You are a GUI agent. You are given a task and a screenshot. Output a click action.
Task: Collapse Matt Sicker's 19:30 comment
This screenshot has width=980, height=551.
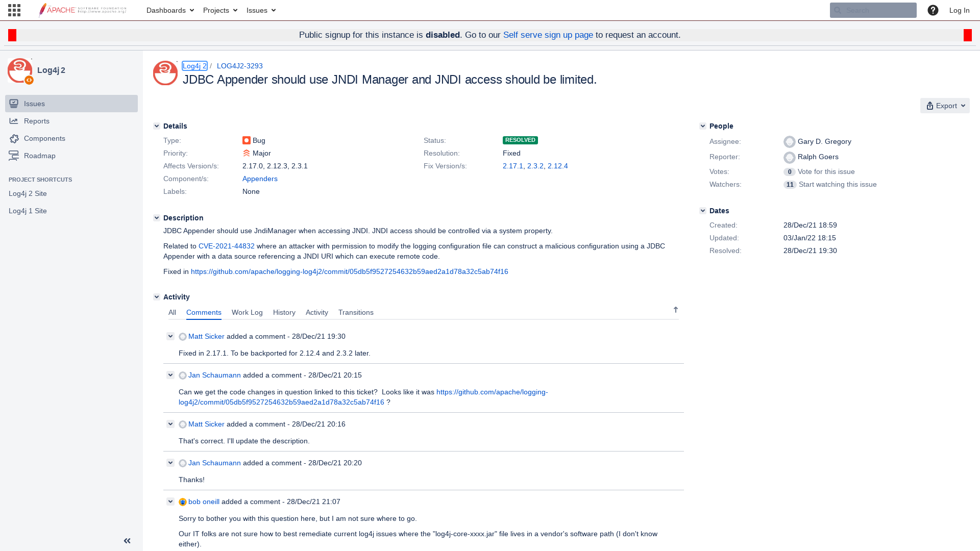pos(170,336)
